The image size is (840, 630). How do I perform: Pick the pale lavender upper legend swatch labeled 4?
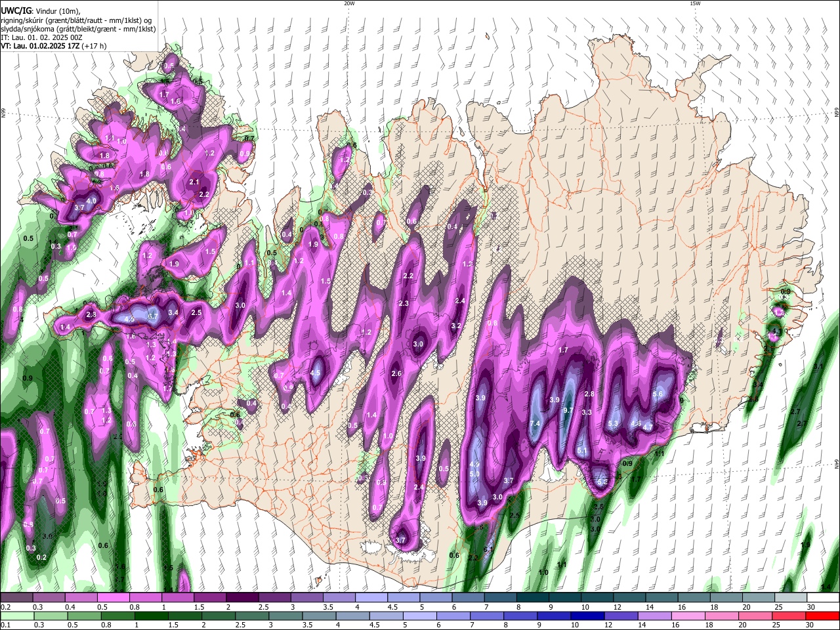pyautogui.click(x=371, y=598)
